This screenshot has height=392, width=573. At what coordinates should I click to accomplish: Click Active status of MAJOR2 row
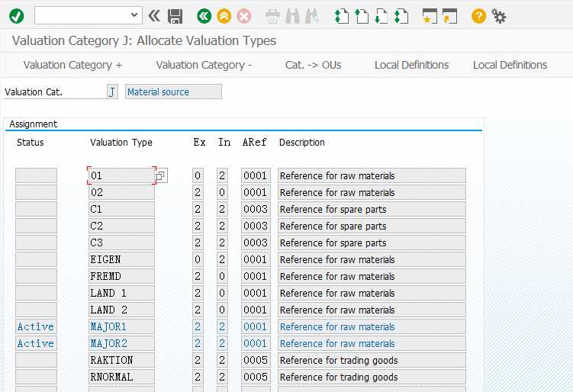(x=36, y=343)
